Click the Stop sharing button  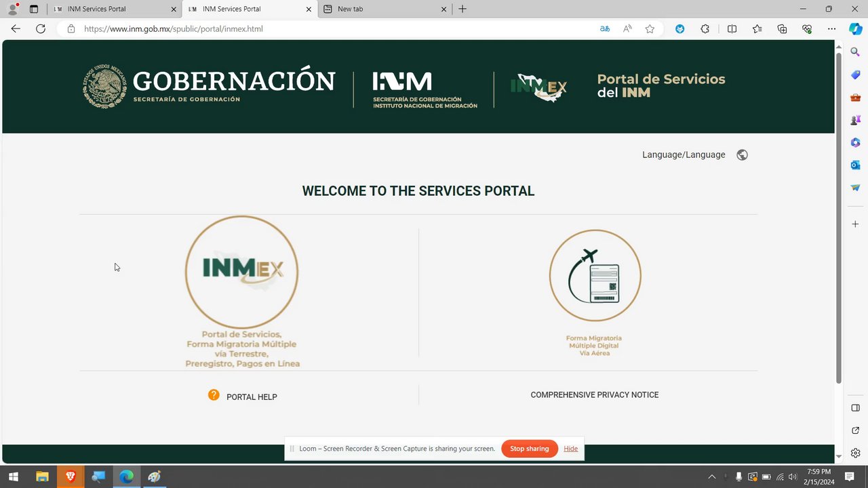tap(530, 449)
